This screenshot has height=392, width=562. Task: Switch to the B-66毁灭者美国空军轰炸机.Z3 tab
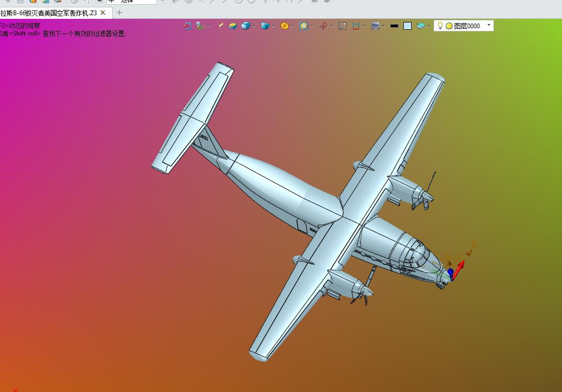[x=48, y=13]
